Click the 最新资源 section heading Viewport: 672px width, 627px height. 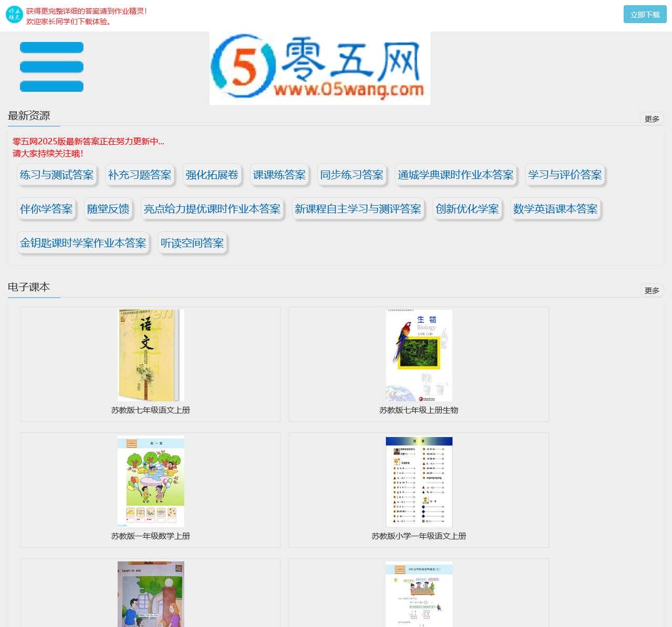pyautogui.click(x=29, y=116)
